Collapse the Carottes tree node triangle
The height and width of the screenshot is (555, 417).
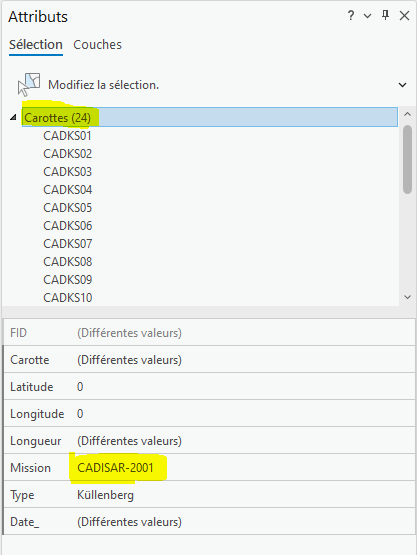pyautogui.click(x=13, y=117)
